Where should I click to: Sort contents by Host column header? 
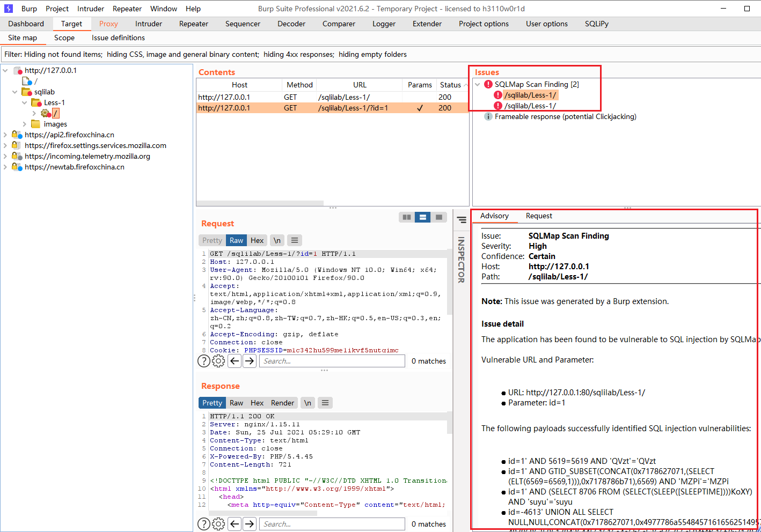(x=239, y=85)
